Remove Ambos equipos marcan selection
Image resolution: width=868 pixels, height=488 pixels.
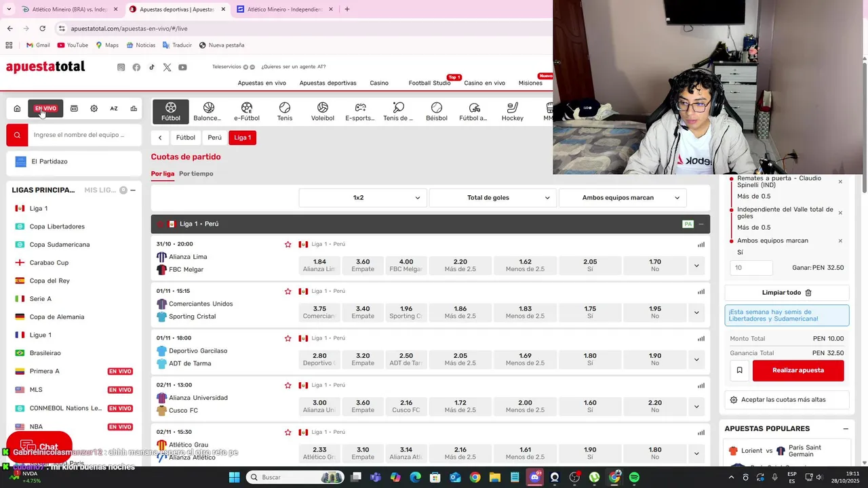pyautogui.click(x=840, y=241)
